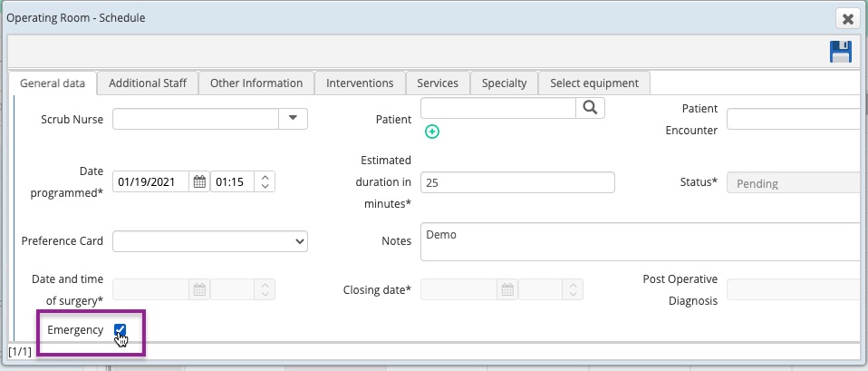Open the Other Information tab
The image size is (868, 371).
(256, 83)
